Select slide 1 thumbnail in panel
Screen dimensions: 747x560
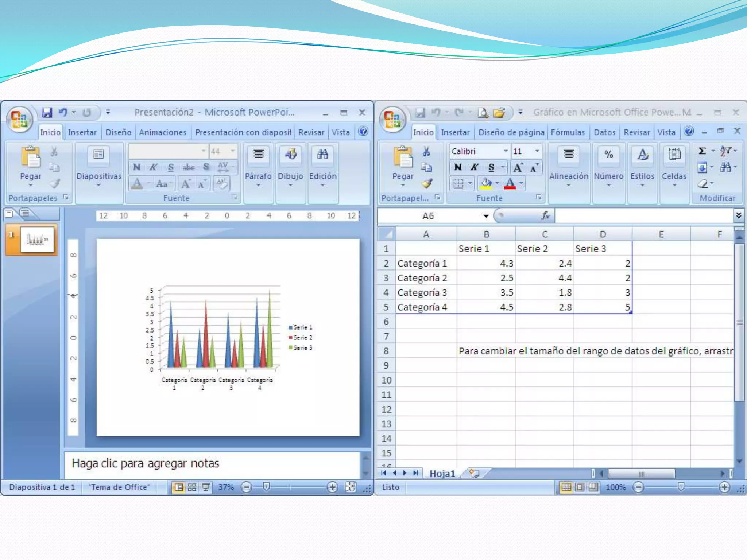click(x=38, y=240)
